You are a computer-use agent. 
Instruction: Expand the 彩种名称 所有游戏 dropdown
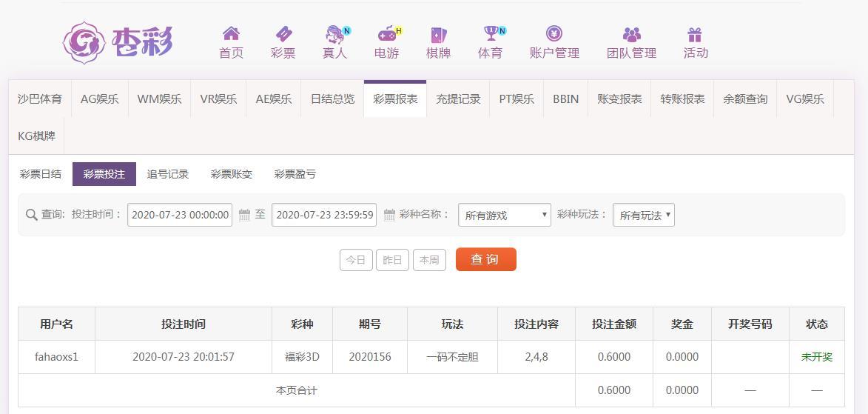pyautogui.click(x=505, y=215)
